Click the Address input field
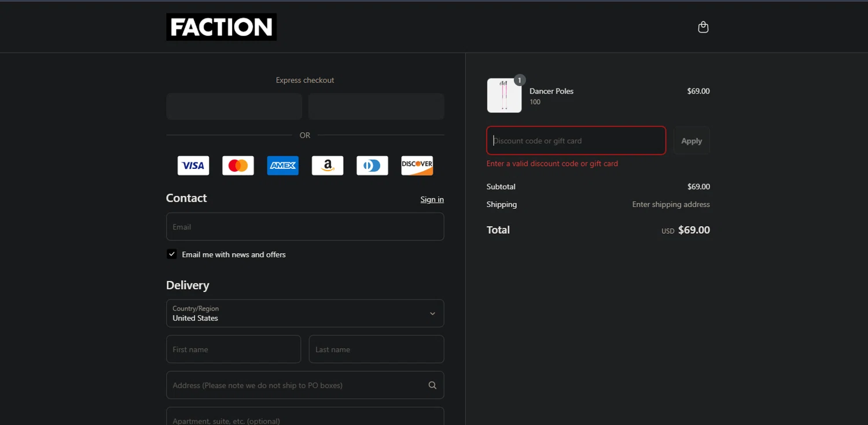Viewport: 868px width, 425px height. pos(305,385)
